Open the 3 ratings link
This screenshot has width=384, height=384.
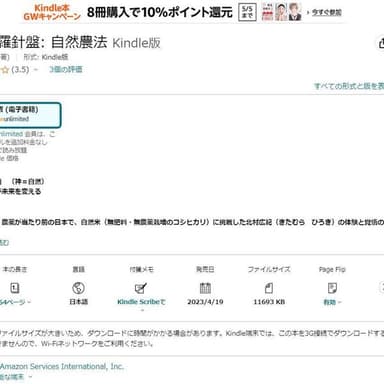(66, 69)
